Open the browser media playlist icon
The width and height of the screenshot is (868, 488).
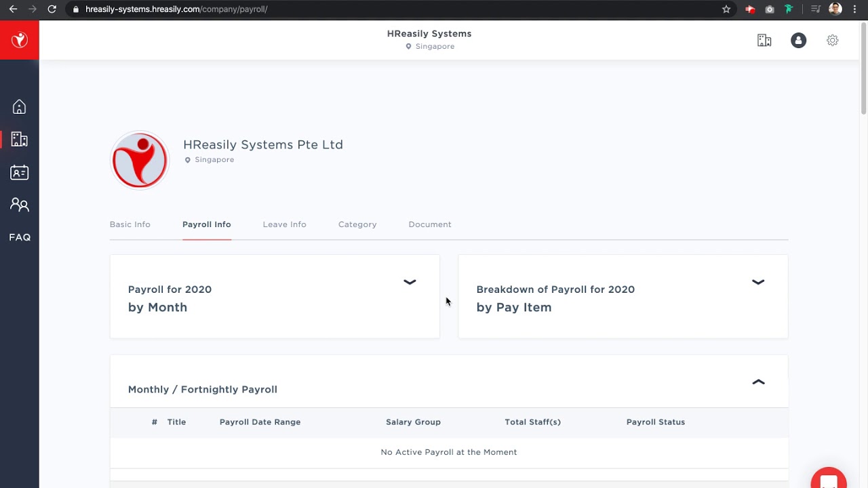(816, 9)
